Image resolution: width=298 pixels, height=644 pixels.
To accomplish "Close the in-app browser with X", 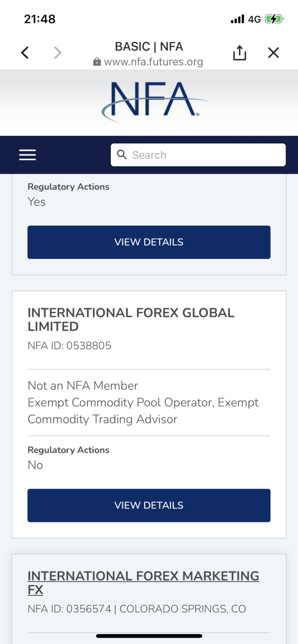I will tap(274, 53).
